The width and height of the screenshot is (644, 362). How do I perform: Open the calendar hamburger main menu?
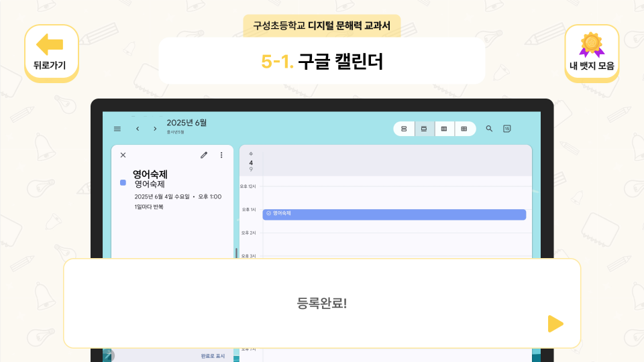[x=117, y=129]
